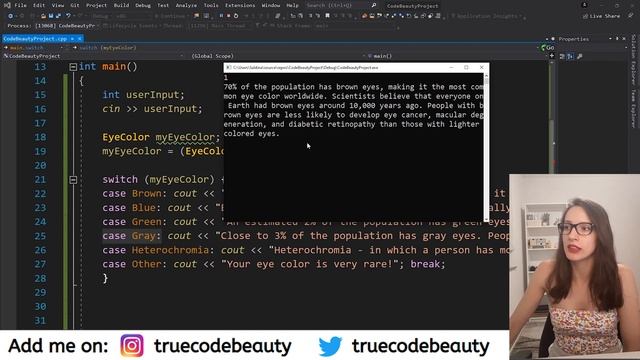Click the open file toolbar icon

coord(43,16)
